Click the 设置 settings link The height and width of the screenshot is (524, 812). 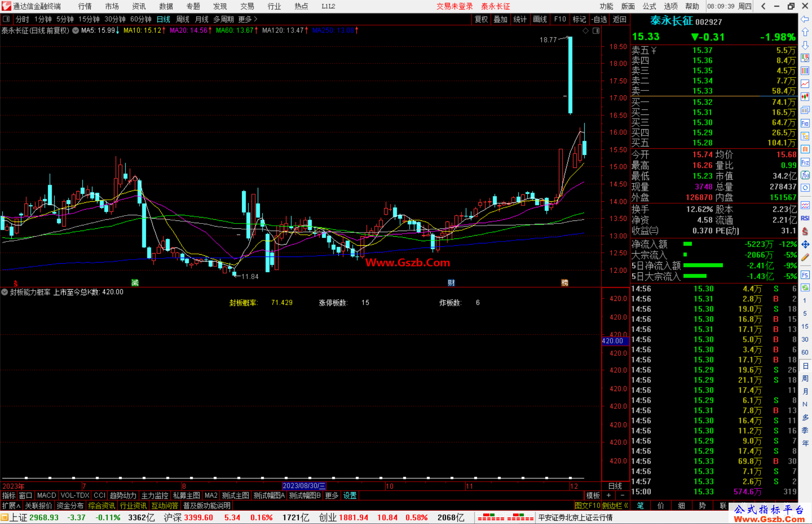[349, 495]
